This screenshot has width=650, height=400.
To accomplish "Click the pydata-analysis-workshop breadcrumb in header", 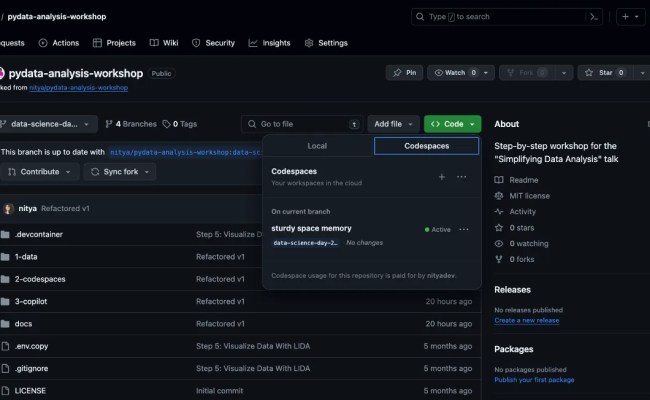I will 57,17.
